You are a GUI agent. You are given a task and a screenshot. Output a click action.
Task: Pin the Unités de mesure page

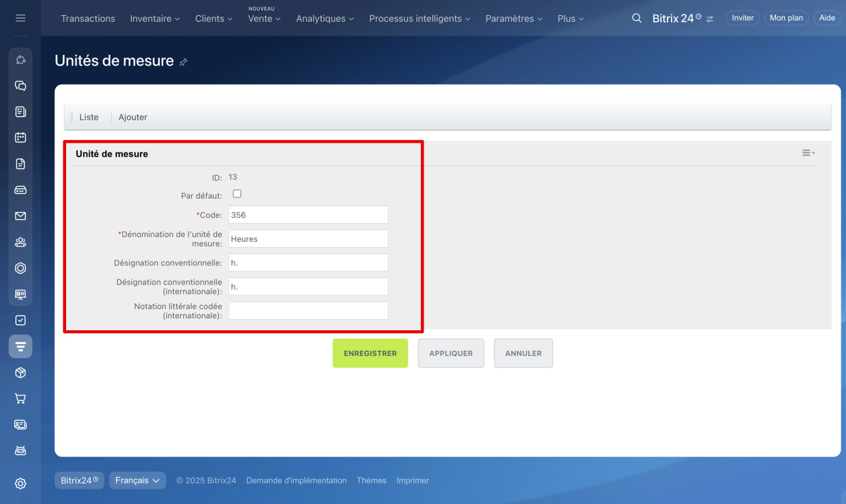click(184, 62)
